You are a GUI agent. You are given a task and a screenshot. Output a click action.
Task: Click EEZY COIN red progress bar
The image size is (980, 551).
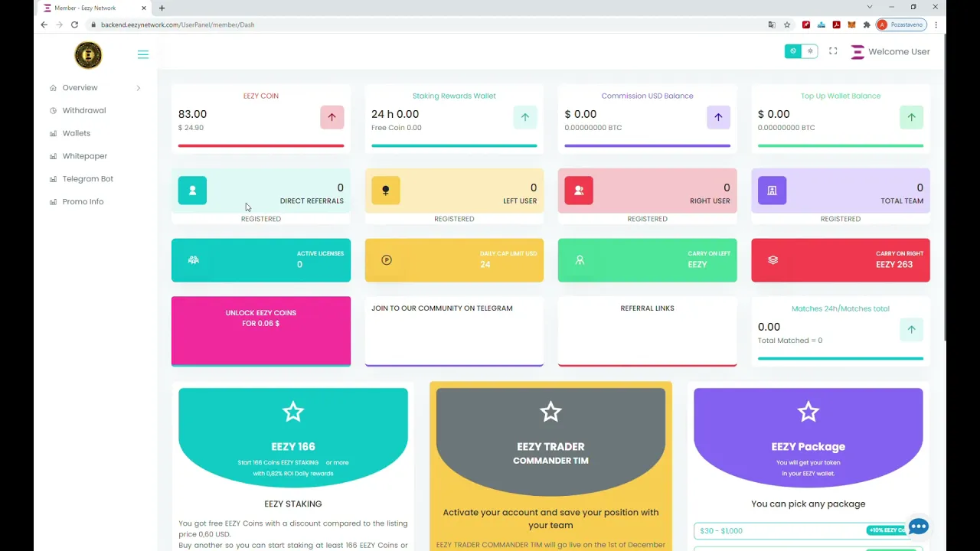coord(261,145)
